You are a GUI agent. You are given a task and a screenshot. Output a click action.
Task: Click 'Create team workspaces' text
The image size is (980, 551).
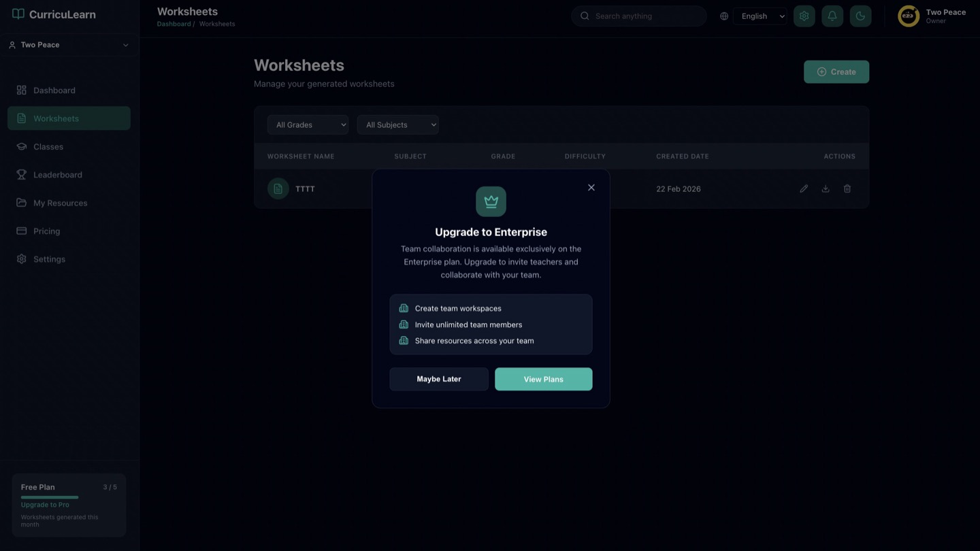coord(458,308)
